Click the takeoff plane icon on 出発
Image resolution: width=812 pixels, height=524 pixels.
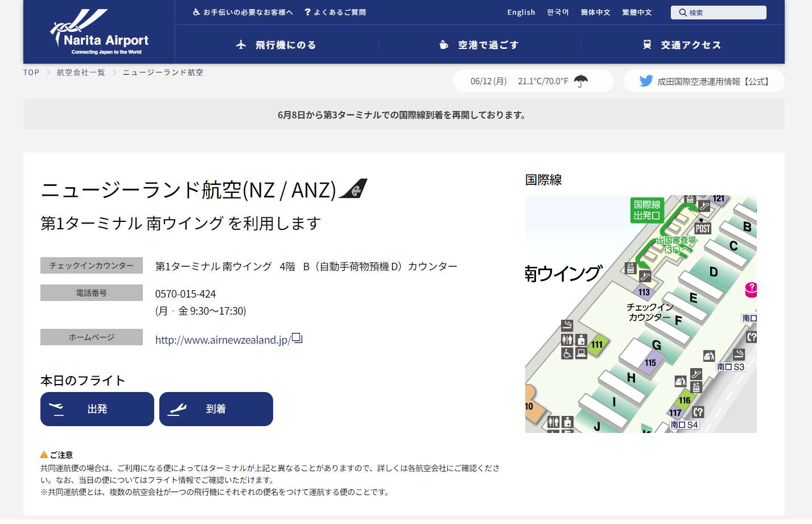[x=56, y=409]
